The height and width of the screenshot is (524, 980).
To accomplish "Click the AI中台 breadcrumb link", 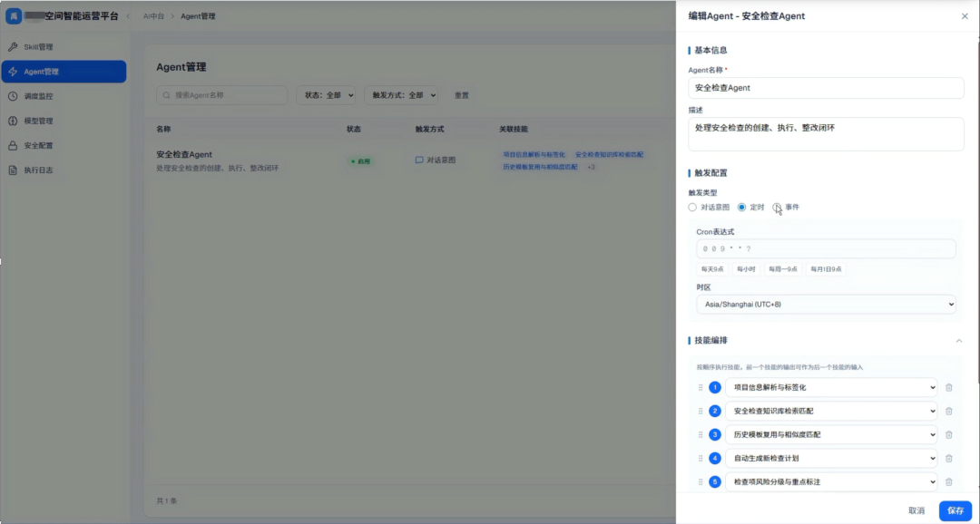I will (153, 16).
